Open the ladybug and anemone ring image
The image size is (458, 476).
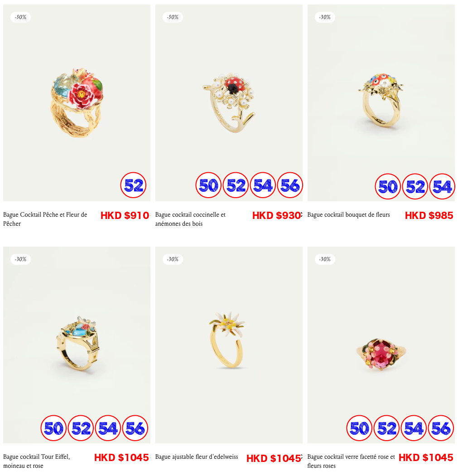click(x=229, y=102)
